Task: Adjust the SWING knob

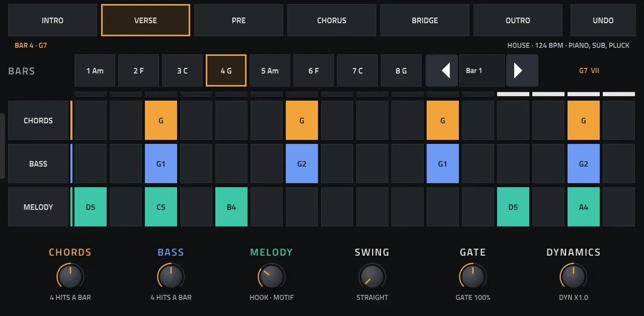Action: click(x=372, y=276)
